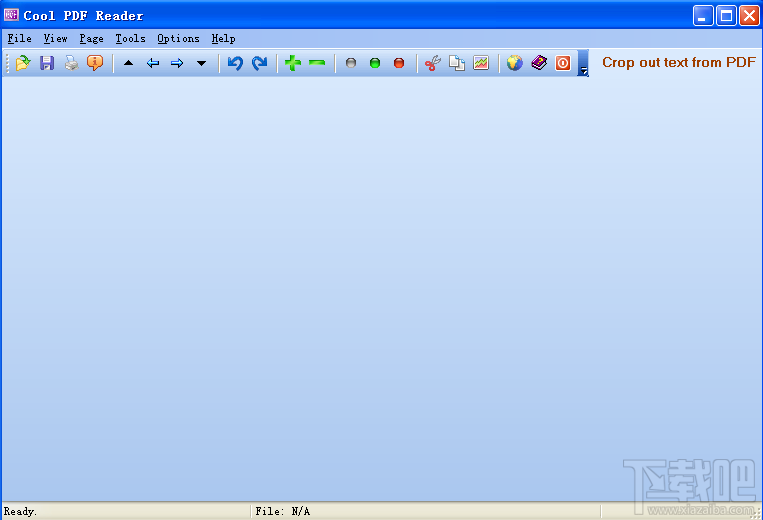Image resolution: width=763 pixels, height=520 pixels.
Task: Select the scissors crop tool
Action: 433,63
